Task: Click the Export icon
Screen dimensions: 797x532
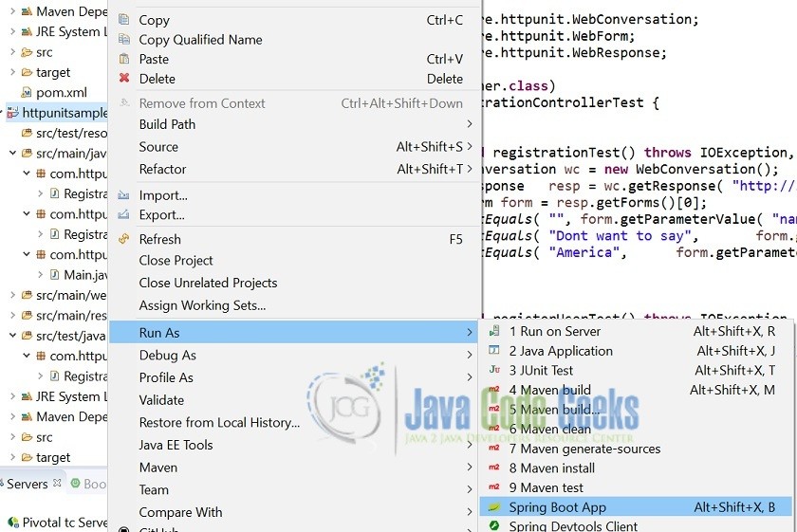Action: (123, 214)
